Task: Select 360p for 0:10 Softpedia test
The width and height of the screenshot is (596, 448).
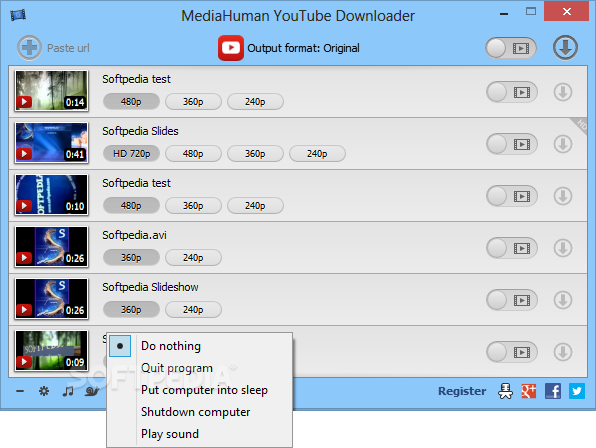Action: (193, 206)
